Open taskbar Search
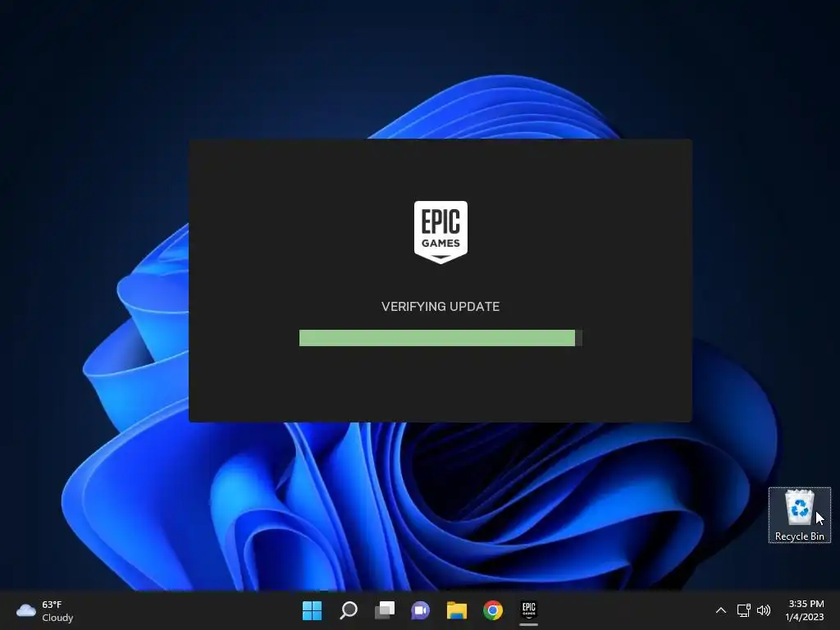The image size is (840, 630). 348,610
